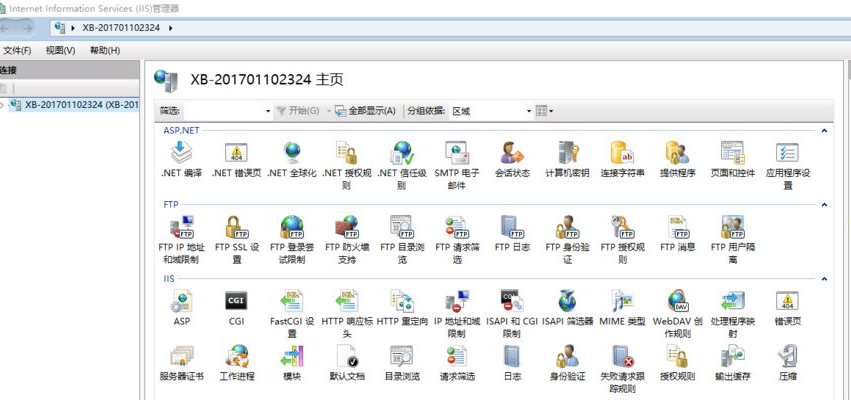Open the 视图(V) menu
Screen dimensions: 851x400
[60, 50]
